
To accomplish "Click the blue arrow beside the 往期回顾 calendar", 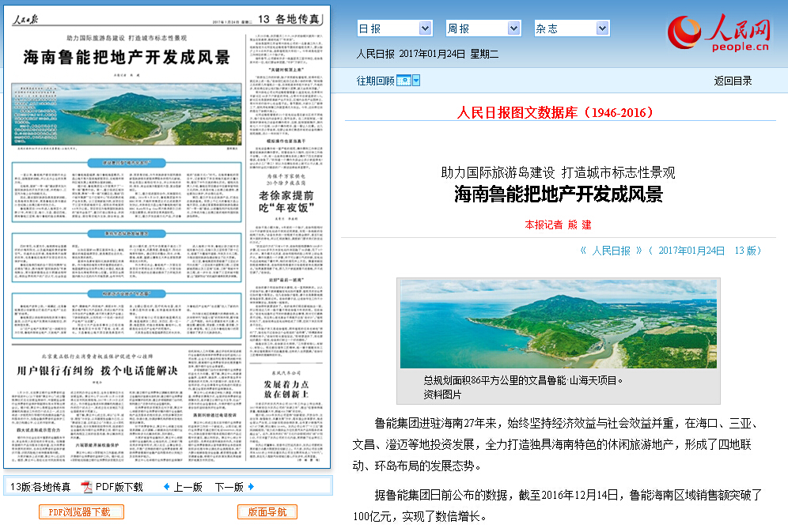I will click(x=416, y=81).
